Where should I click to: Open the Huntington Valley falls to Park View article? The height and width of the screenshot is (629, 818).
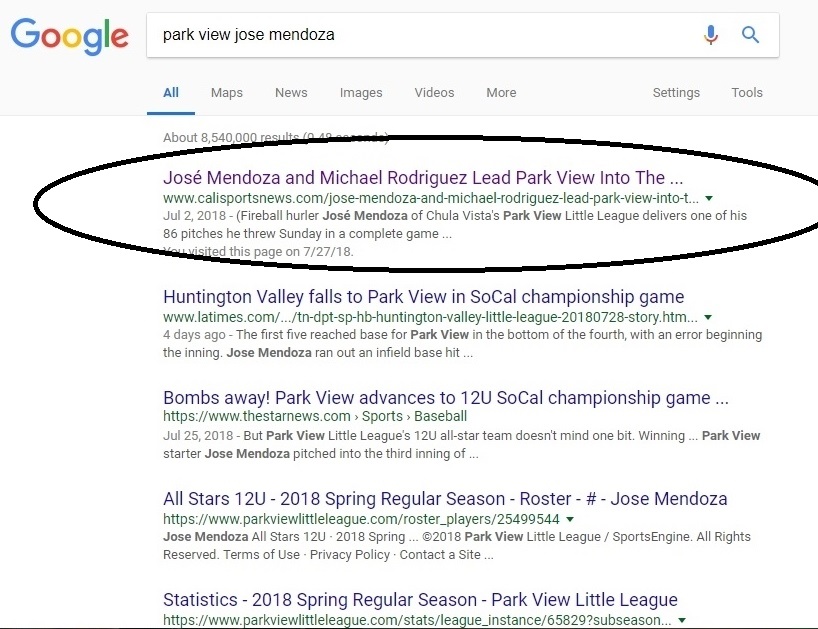coord(424,297)
